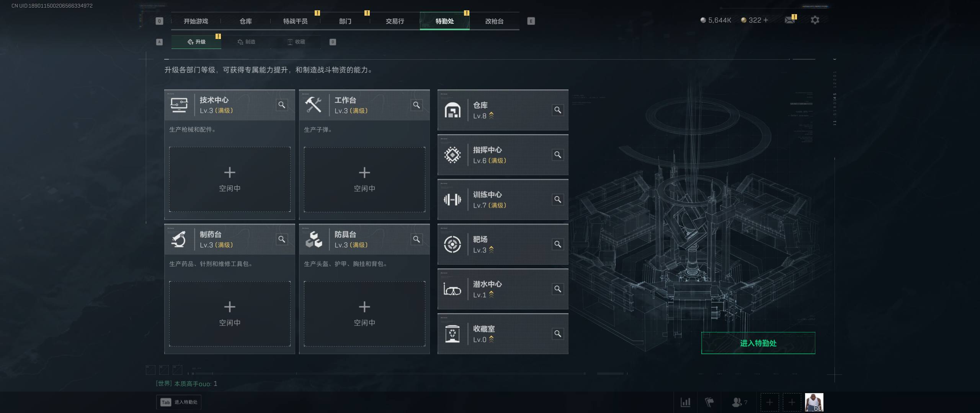The image size is (980, 413).
Task: Switch to the 交易行 tab
Action: pyautogui.click(x=395, y=21)
